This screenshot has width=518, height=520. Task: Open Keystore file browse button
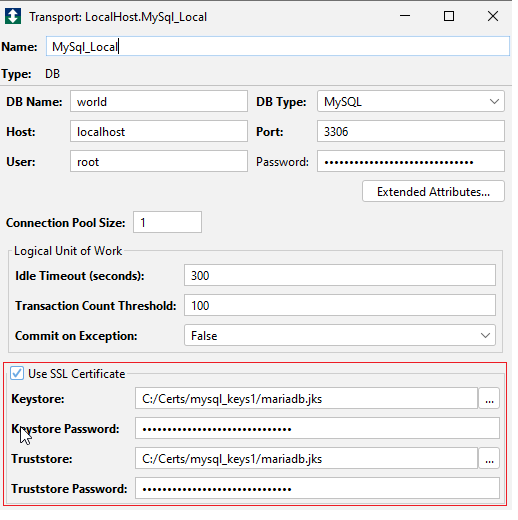point(489,398)
